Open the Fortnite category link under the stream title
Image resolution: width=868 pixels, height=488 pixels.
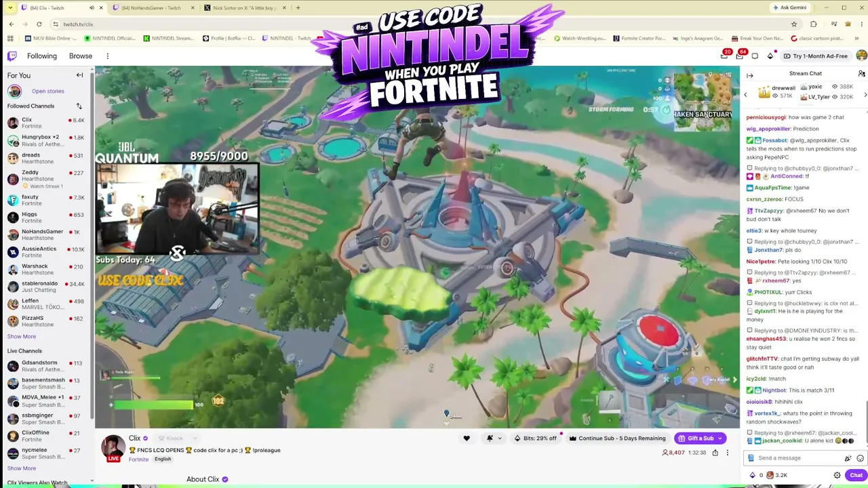[x=138, y=460]
